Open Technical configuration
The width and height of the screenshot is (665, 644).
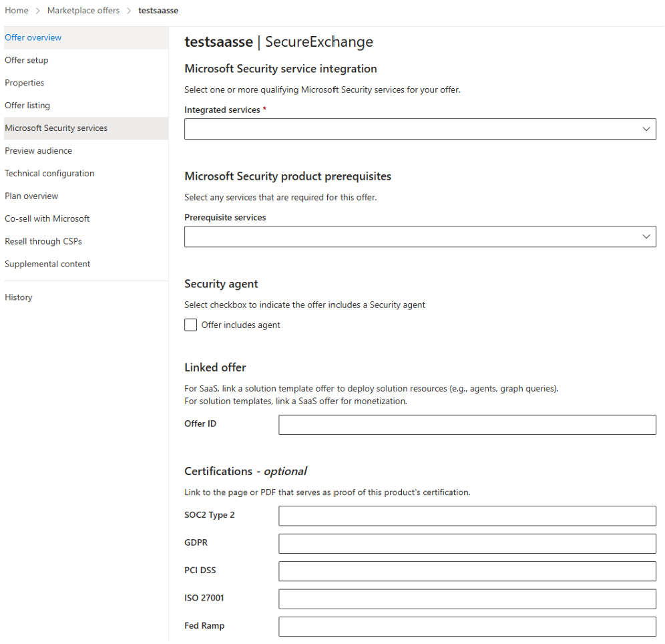point(49,173)
